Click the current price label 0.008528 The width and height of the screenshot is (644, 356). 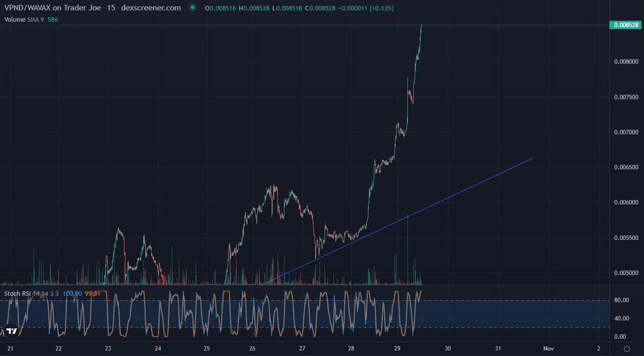(x=627, y=25)
